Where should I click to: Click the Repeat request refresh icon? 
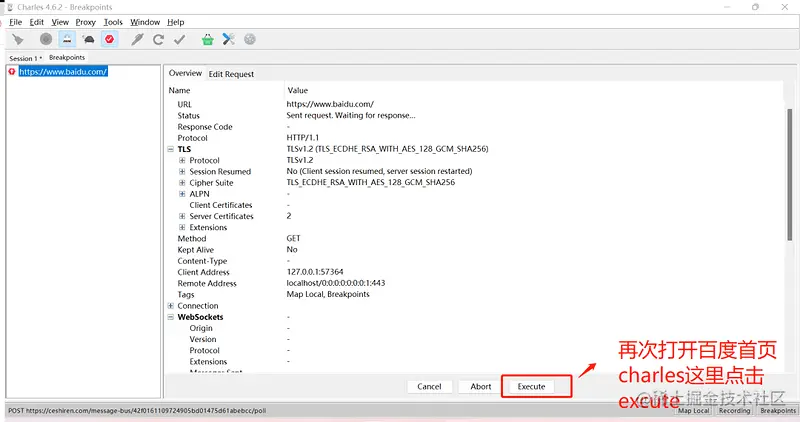(158, 39)
